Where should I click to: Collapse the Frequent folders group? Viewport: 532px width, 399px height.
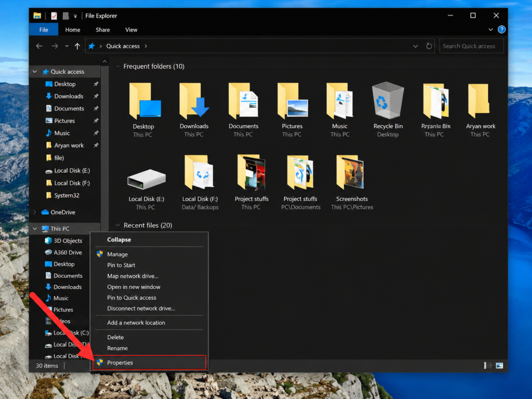118,66
